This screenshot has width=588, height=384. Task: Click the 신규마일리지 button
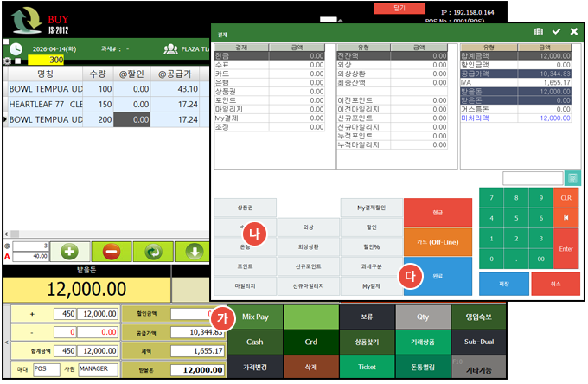[308, 285]
